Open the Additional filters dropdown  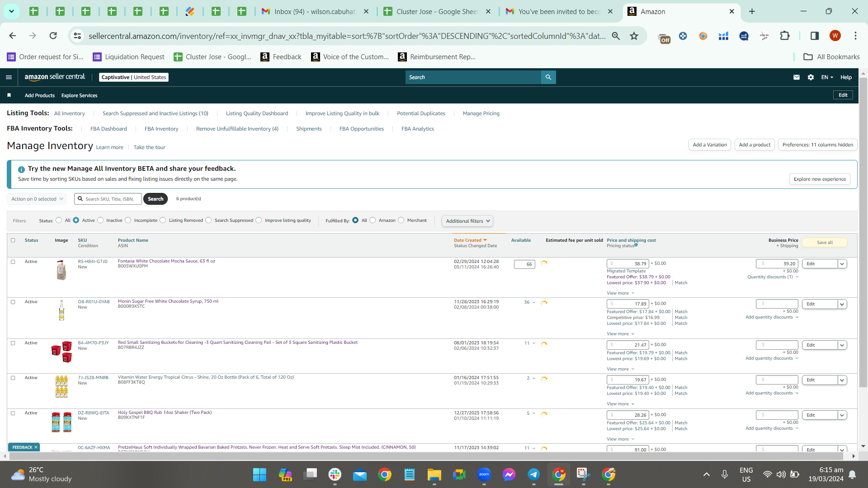click(x=467, y=221)
